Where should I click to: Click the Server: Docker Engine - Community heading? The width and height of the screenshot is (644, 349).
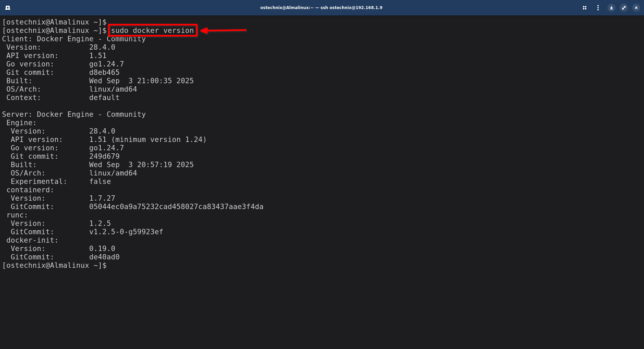coord(74,114)
